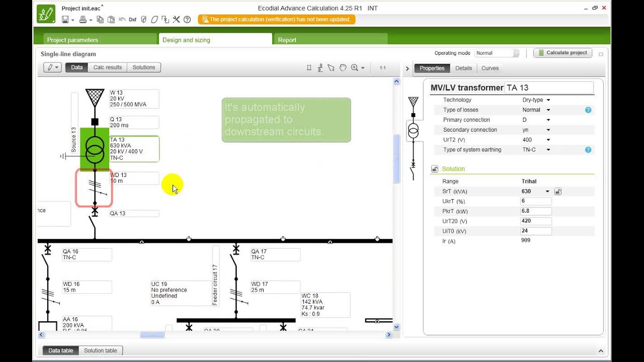This screenshot has width=644, height=362.
Task: Click the shield icon next to Dxf
Action: coord(144,20)
